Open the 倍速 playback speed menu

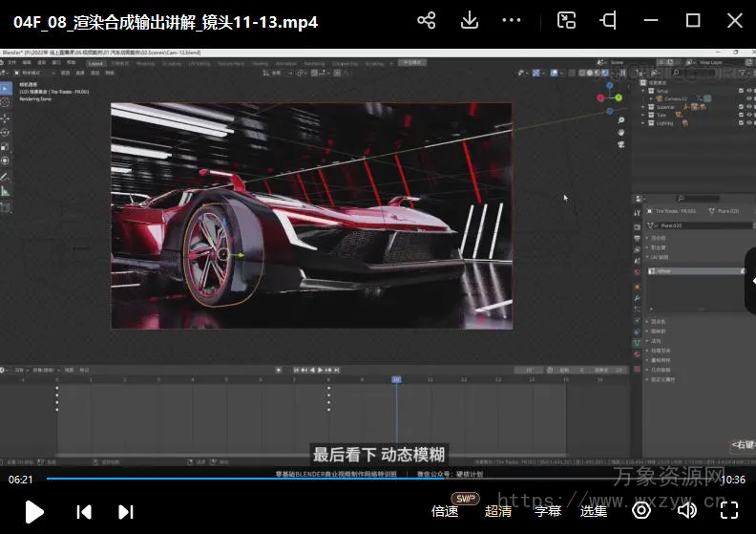click(x=445, y=511)
